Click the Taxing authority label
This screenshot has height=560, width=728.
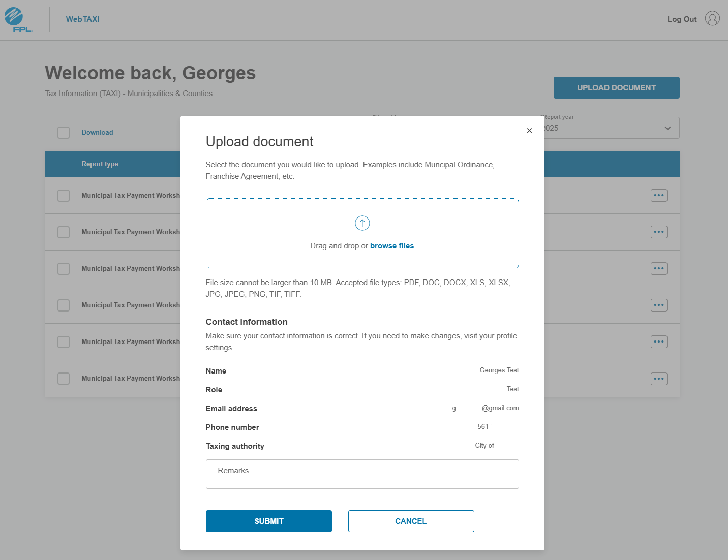tap(235, 446)
